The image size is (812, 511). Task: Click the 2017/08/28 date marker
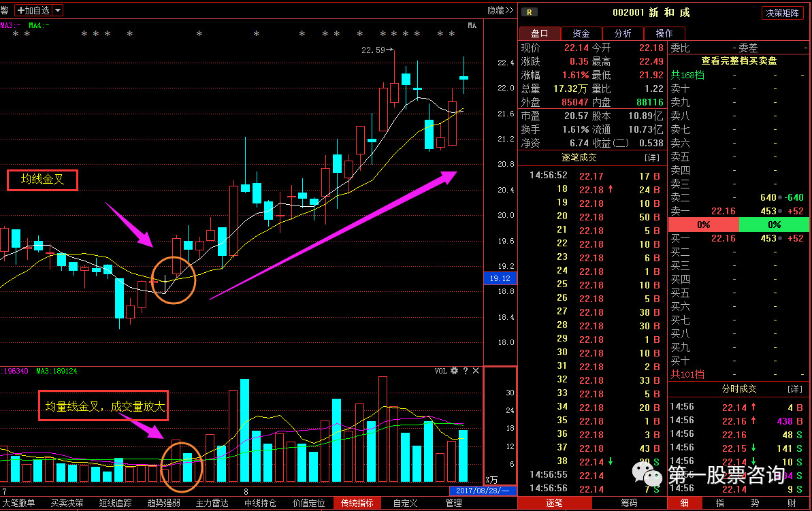point(483,491)
